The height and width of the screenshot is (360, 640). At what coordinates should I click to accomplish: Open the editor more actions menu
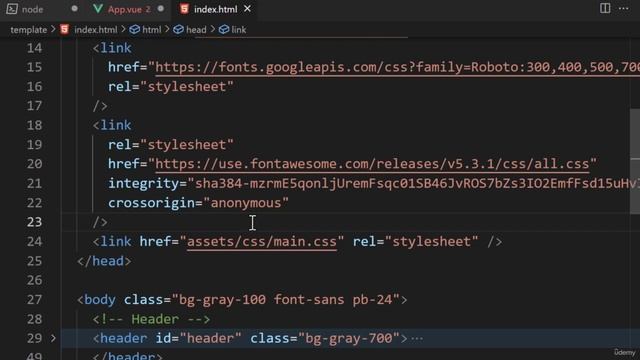point(624,8)
